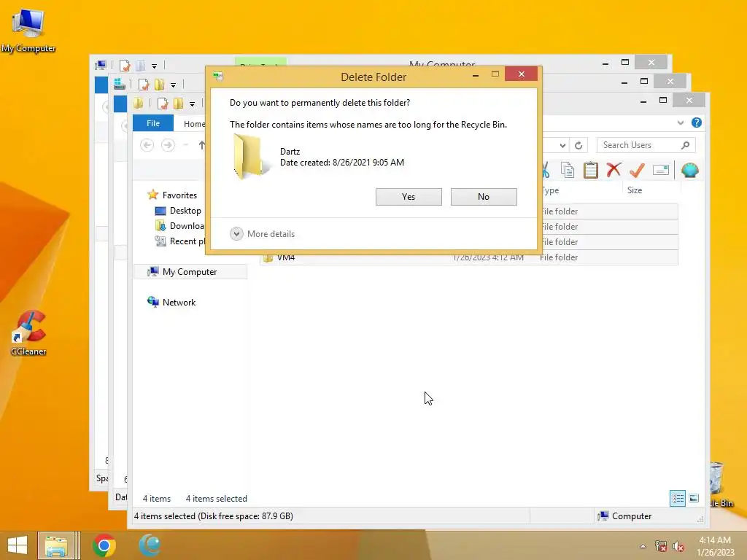Viewport: 747px width, 560px height.
Task: Go back with the Back arrow button
Action: click(147, 145)
